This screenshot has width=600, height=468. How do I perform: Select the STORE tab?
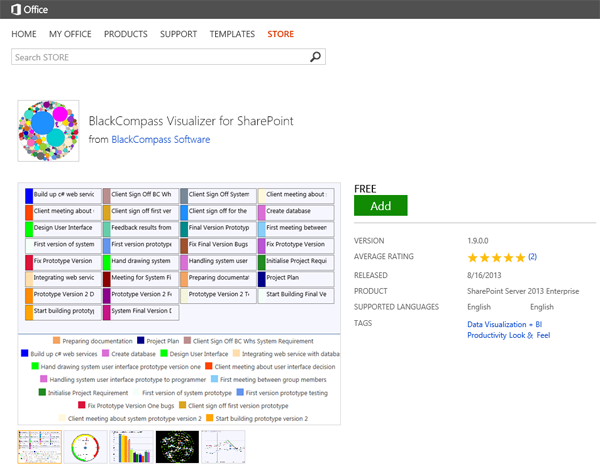281,34
